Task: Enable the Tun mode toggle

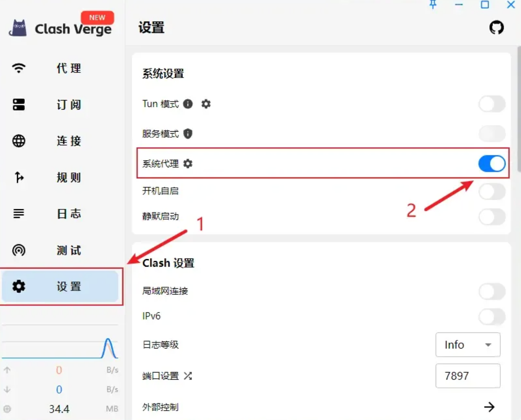Action: [x=492, y=104]
